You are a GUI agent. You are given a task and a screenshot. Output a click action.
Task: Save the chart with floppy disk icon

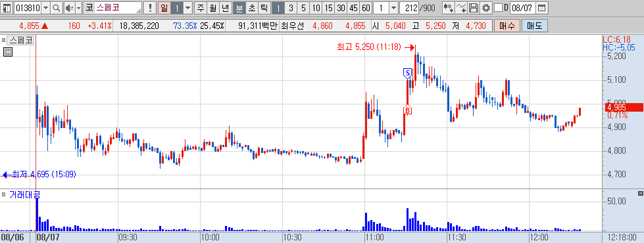pyautogui.click(x=474, y=7)
